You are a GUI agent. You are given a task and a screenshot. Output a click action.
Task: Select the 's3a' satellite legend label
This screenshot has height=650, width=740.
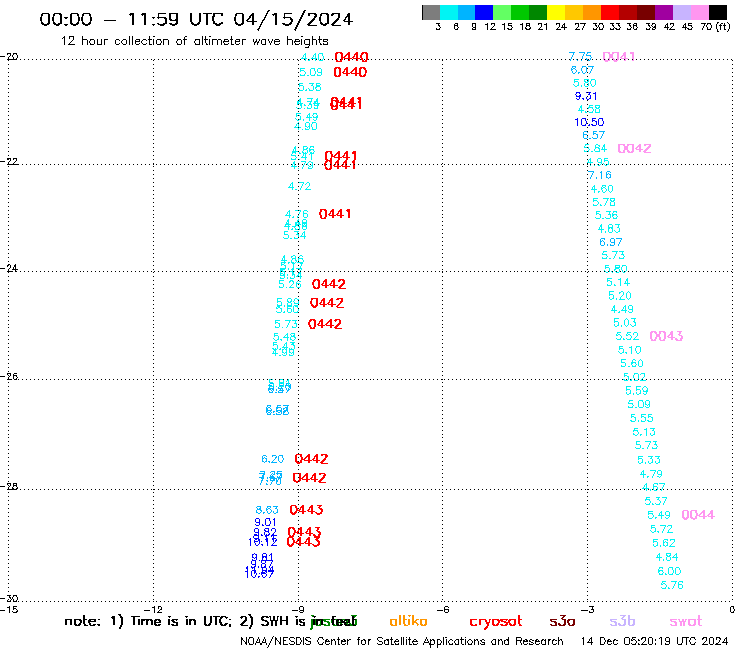[x=562, y=621]
